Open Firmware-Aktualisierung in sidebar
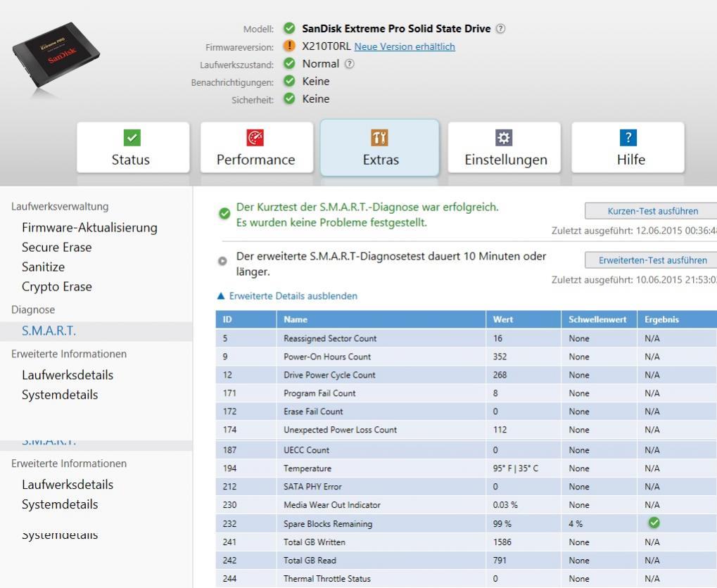The width and height of the screenshot is (717, 588). 89,228
